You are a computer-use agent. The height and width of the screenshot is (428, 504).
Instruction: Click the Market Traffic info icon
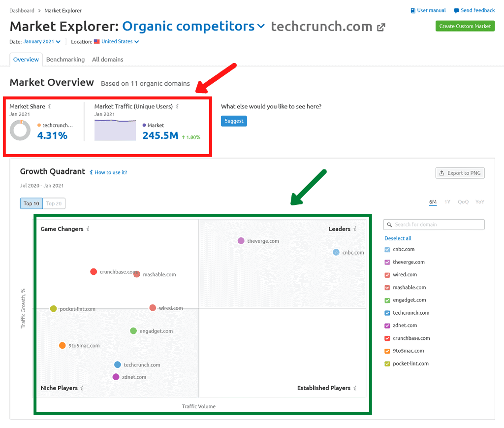177,106
